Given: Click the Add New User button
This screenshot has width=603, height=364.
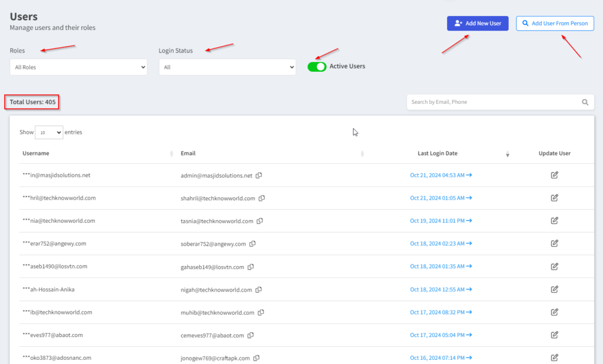Looking at the screenshot, I should point(477,24).
